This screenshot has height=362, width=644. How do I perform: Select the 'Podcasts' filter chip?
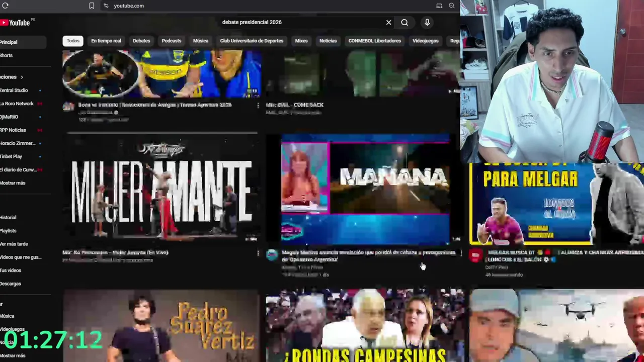coord(172,41)
